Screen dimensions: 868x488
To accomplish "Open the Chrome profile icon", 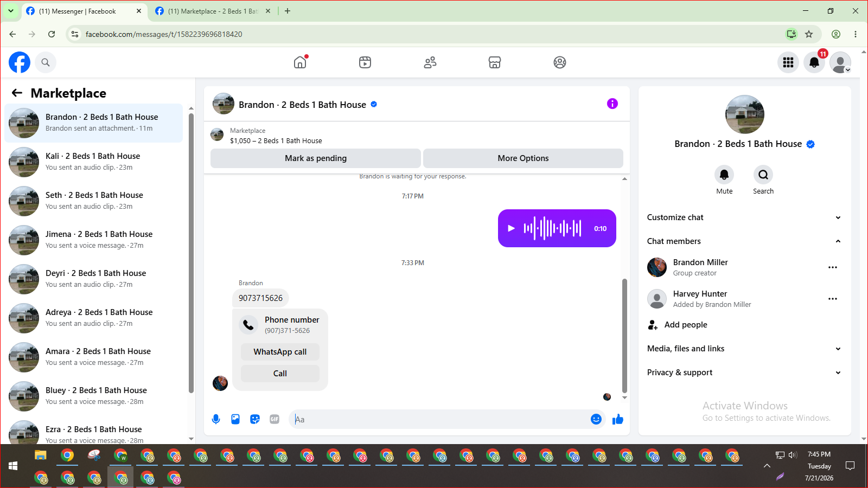I will pos(836,34).
